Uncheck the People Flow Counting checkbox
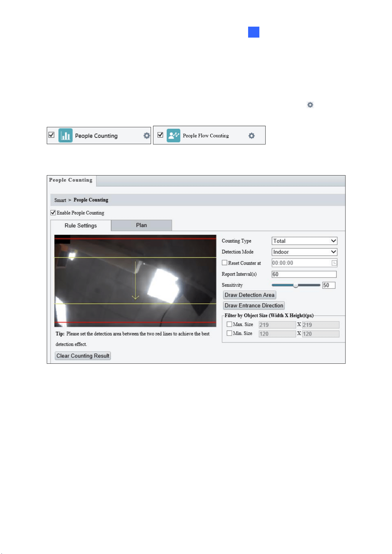Image resolution: width=392 pixels, height=554 pixels. pos(160,135)
